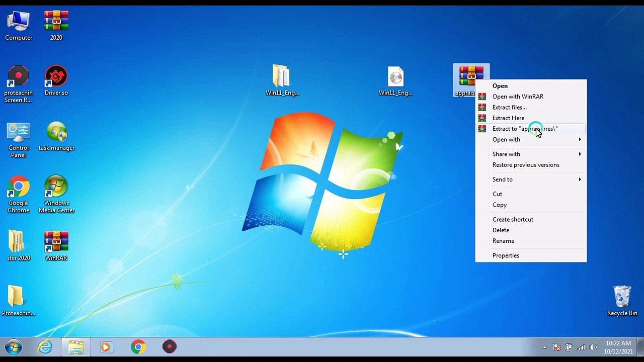Choose Extract to appraiserres folder option
The image size is (644, 362).
coord(531,129)
